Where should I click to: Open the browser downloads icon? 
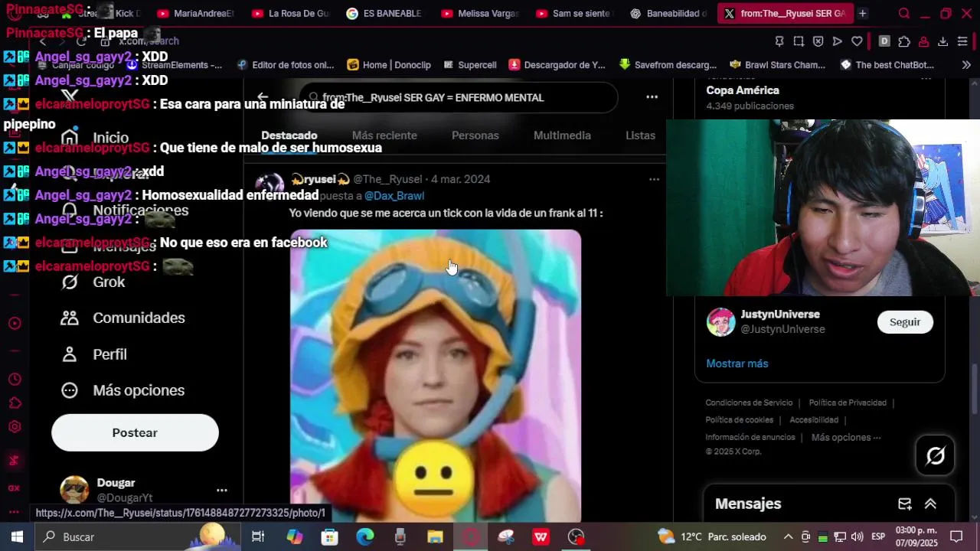(x=943, y=41)
